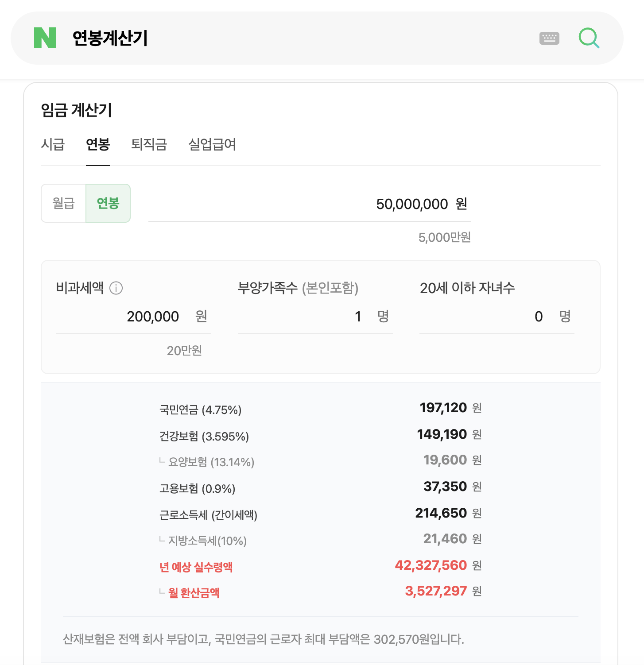Image resolution: width=644 pixels, height=665 pixels.
Task: Click the red 3,527,297 monthly amount
Action: [x=436, y=591]
